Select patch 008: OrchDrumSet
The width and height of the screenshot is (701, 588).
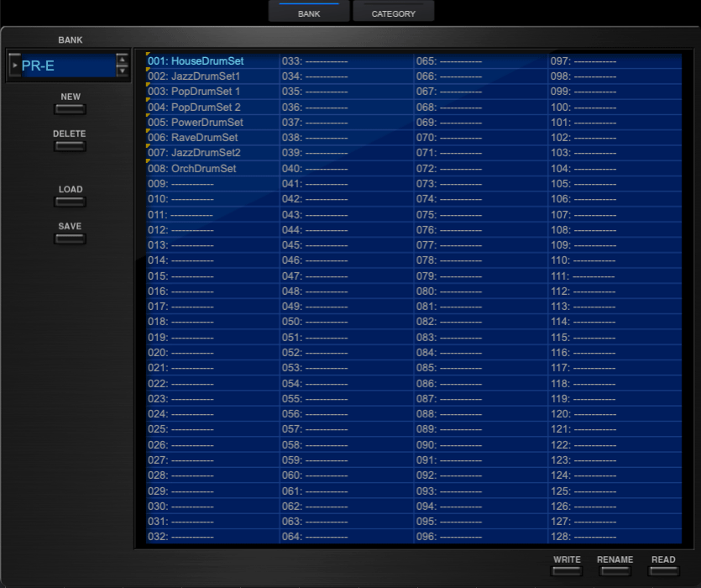pyautogui.click(x=212, y=168)
